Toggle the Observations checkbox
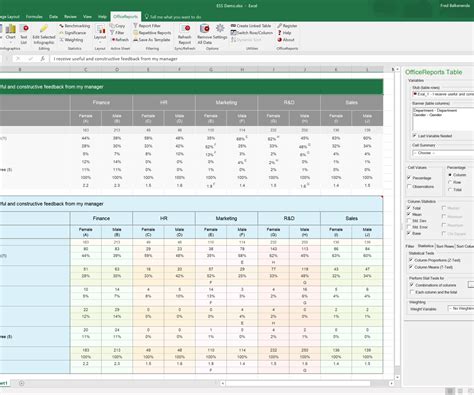474x395 pixels. 409,186
